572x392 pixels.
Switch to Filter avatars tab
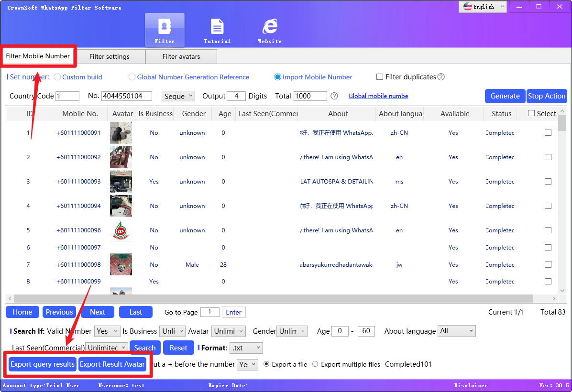coord(181,56)
